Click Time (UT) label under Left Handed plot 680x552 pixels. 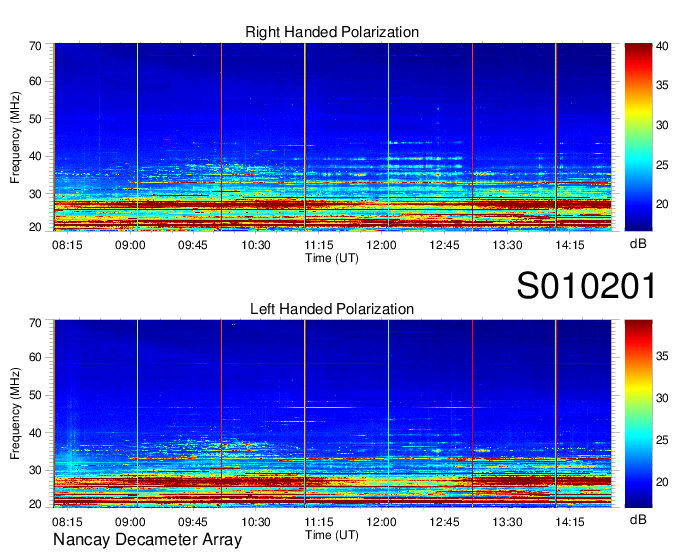(332, 535)
